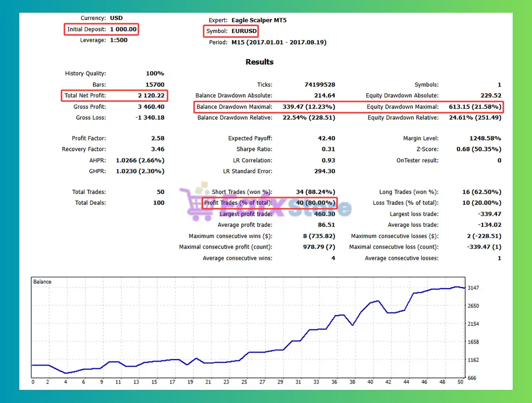Click the Period M15 date range text

tap(278, 42)
